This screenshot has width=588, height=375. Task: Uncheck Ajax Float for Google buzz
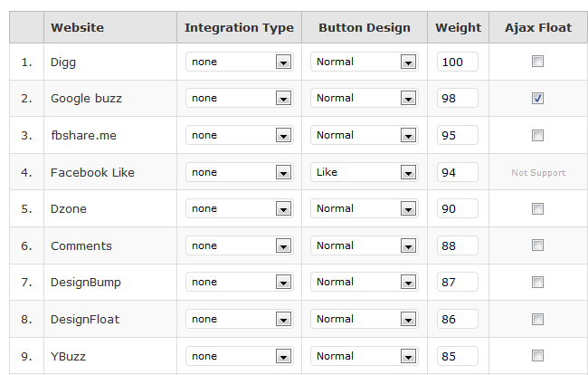[x=537, y=99]
